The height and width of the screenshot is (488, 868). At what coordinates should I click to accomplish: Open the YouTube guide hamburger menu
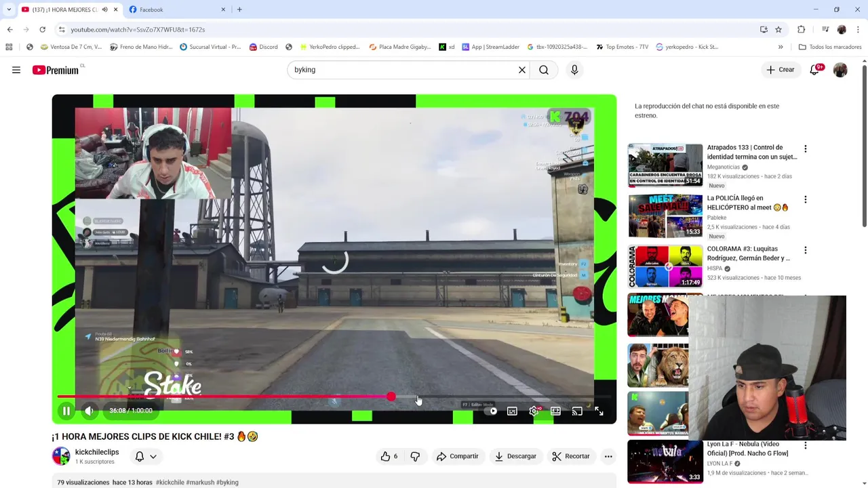16,70
